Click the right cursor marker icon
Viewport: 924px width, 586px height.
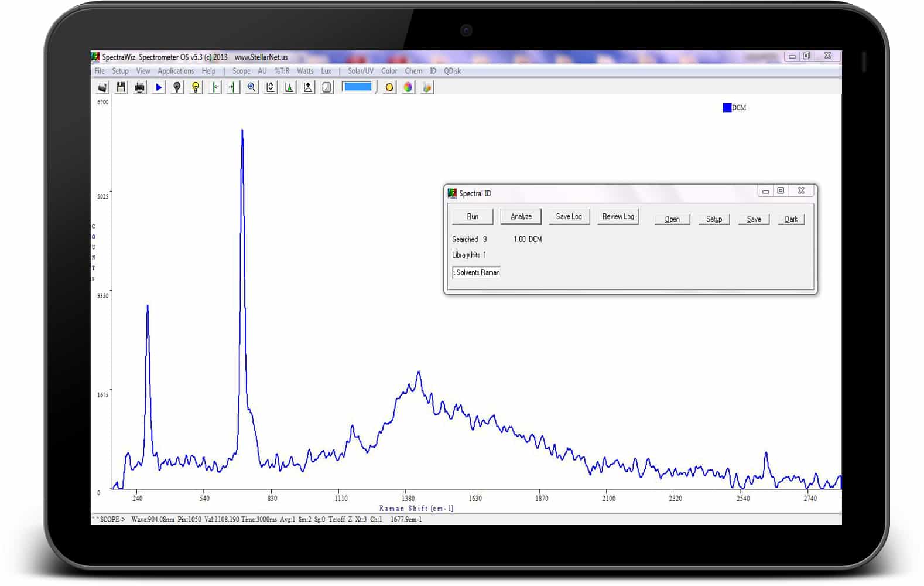tap(232, 87)
